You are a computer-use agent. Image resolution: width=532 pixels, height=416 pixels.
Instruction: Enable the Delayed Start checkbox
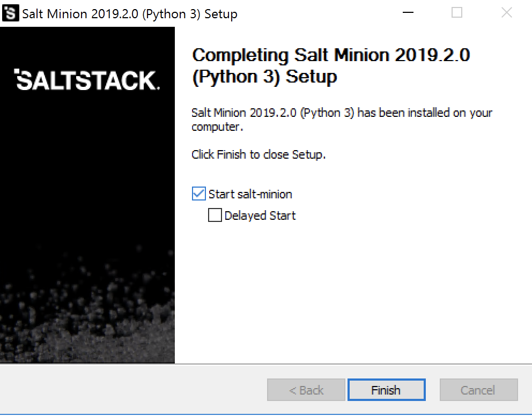pyautogui.click(x=215, y=215)
